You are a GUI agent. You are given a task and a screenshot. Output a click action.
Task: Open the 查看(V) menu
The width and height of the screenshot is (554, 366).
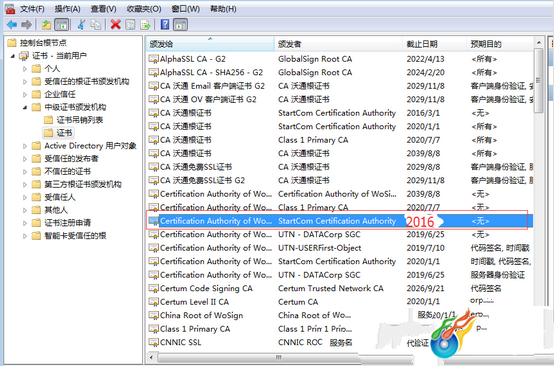(103, 9)
